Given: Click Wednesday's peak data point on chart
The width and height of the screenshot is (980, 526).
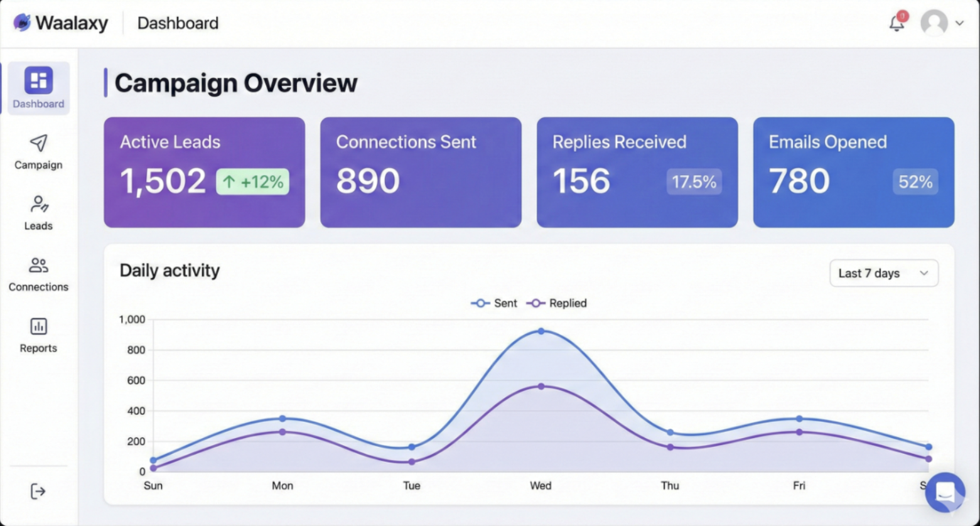Looking at the screenshot, I should [x=541, y=330].
